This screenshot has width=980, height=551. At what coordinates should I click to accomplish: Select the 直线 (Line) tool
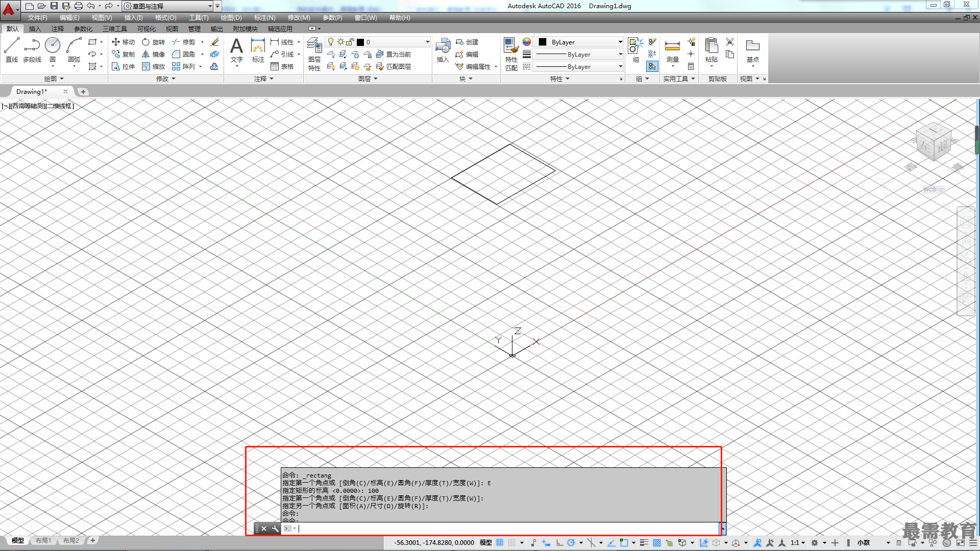point(12,50)
